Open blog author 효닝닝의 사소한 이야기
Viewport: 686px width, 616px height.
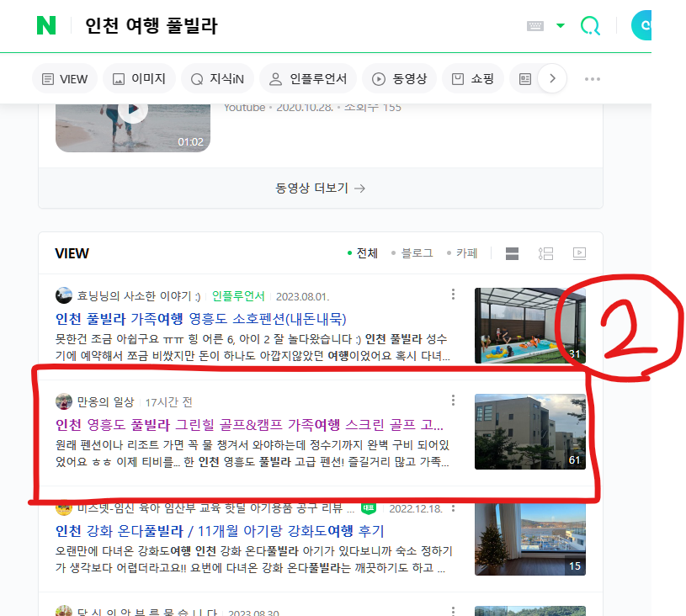[x=139, y=296]
